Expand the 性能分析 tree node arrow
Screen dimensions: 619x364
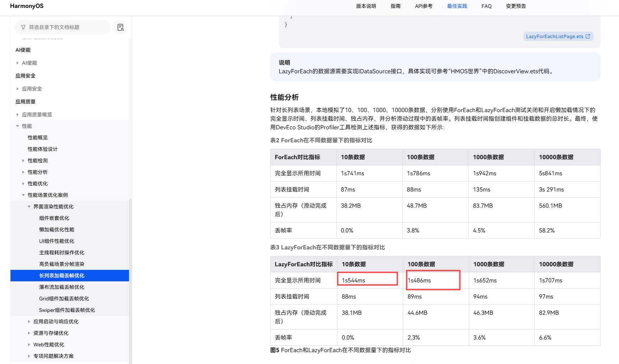[x=23, y=172]
